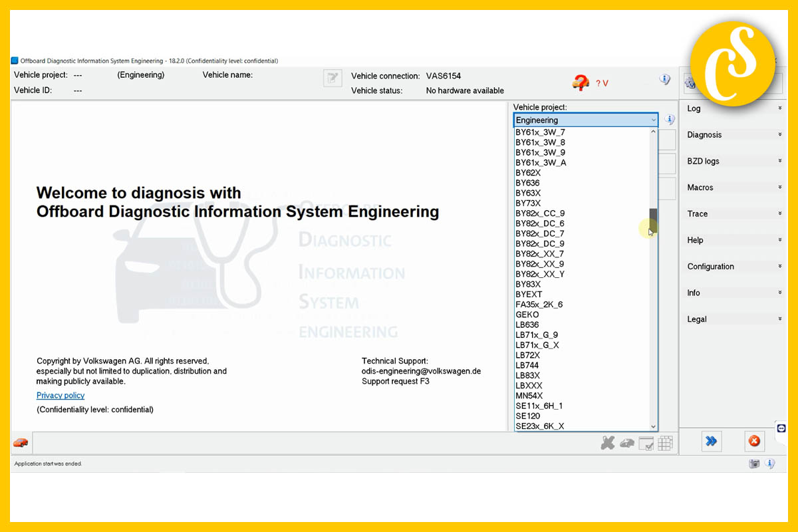798x532 pixels.
Task: Open the grid icon in the bottom toolbar
Action: pyautogui.click(x=665, y=443)
